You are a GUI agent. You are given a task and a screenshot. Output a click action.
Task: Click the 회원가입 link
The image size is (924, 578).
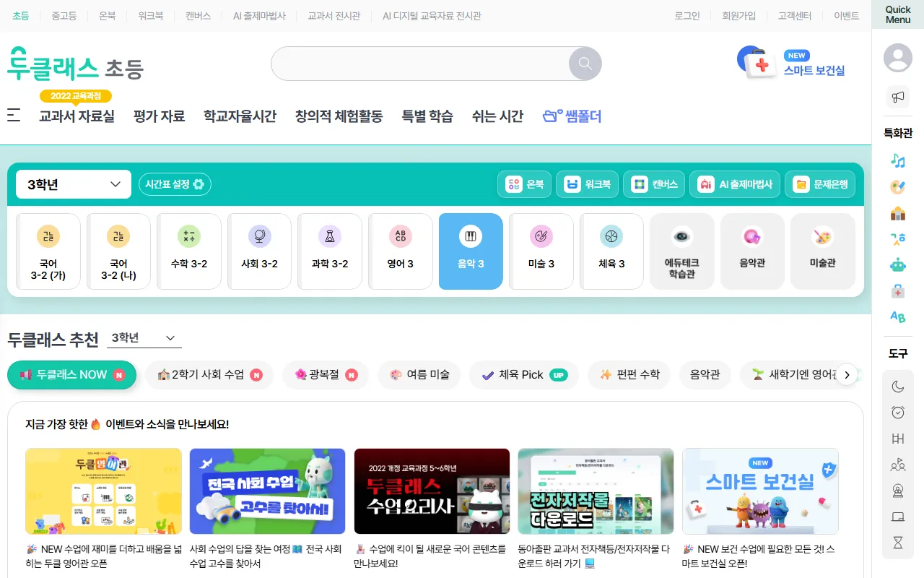coord(739,16)
